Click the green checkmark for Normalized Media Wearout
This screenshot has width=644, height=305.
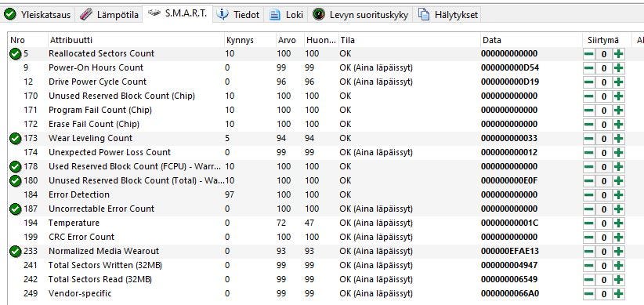(x=15, y=251)
